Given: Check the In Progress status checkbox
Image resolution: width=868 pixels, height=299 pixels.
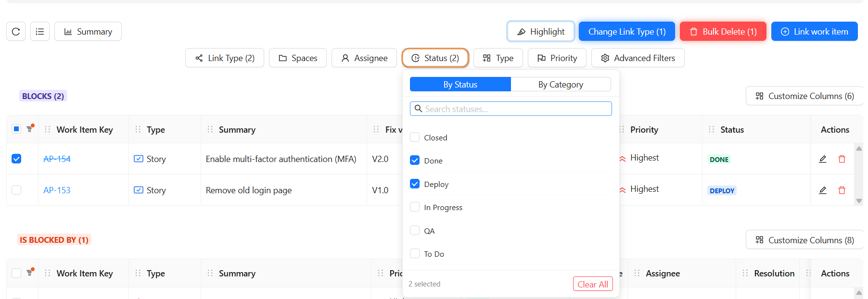Looking at the screenshot, I should tap(415, 207).
